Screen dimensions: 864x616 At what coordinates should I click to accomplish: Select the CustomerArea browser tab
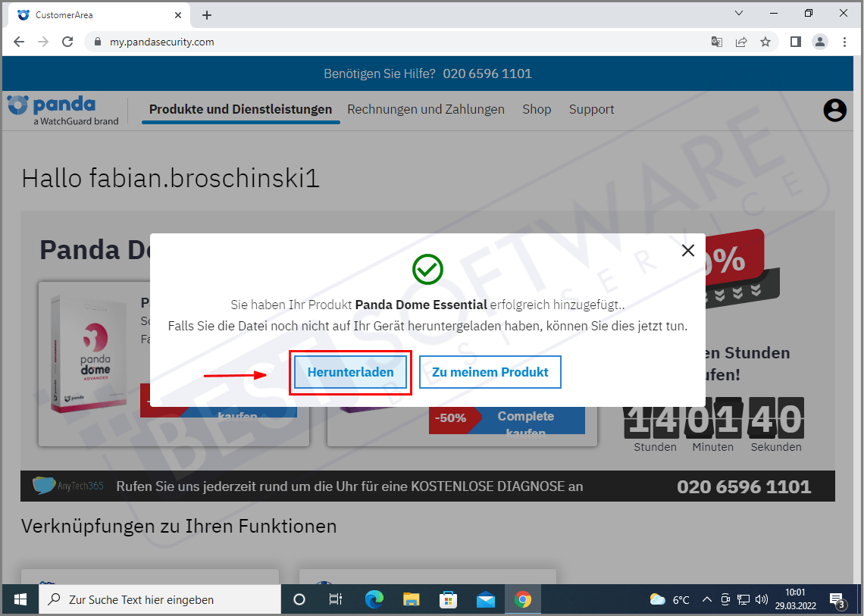point(99,15)
